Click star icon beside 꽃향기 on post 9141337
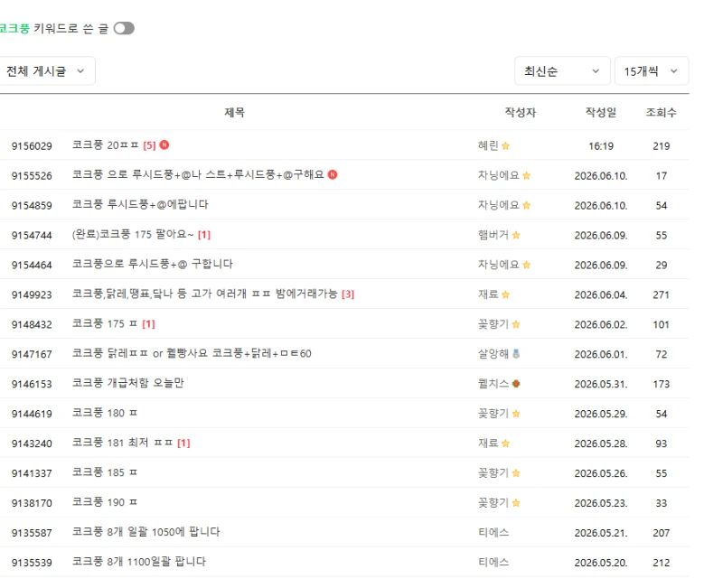 [x=516, y=472]
